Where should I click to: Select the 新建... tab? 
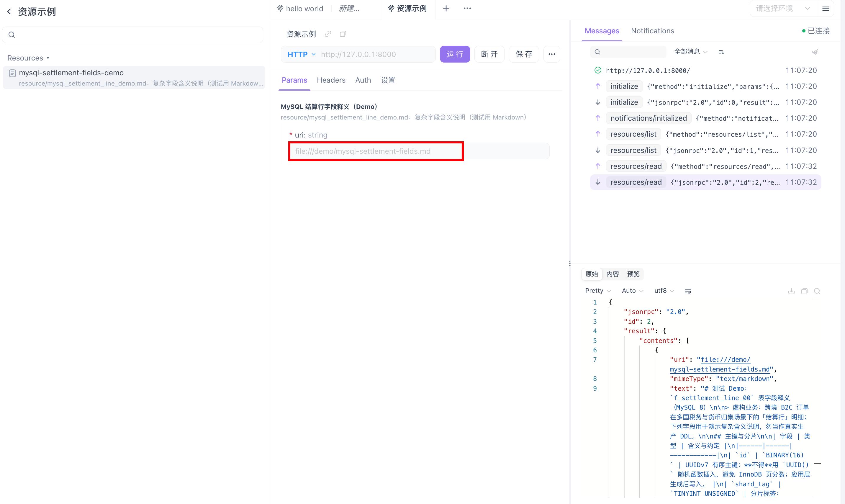[349, 9]
